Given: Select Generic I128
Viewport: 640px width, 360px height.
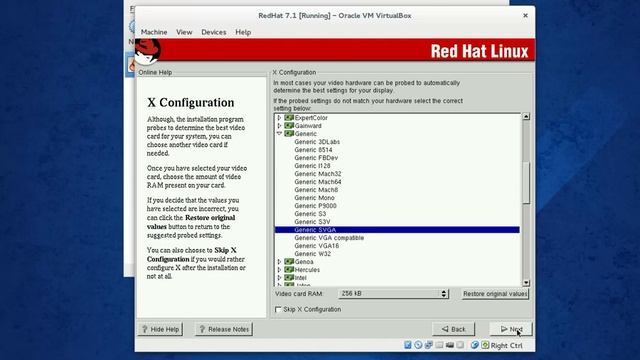Looking at the screenshot, I should (312, 166).
